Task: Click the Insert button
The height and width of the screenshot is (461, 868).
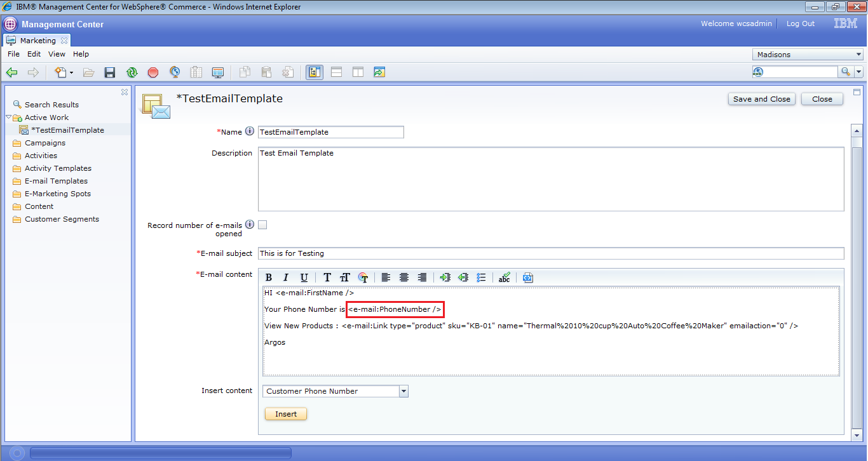Action: (x=286, y=414)
